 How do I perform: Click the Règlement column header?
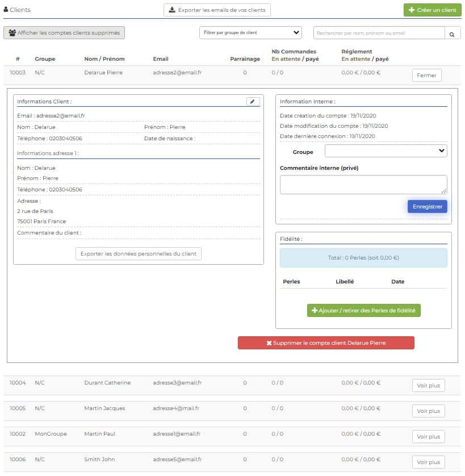coord(357,52)
